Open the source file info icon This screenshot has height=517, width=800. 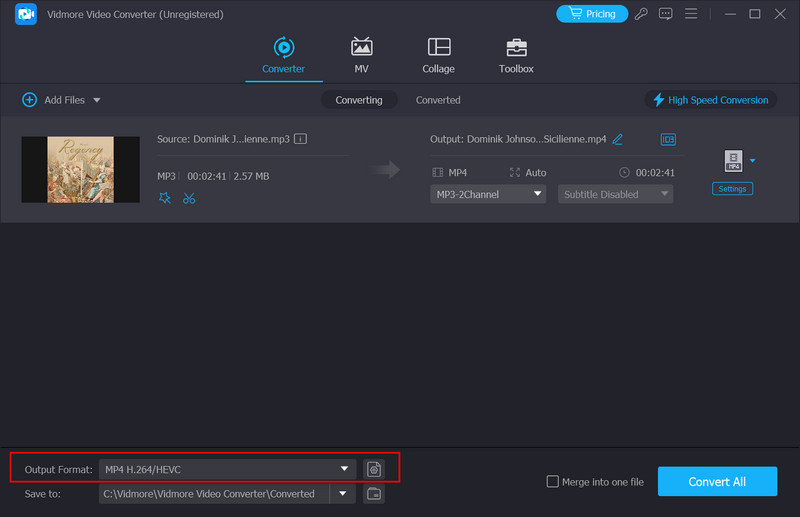point(300,139)
